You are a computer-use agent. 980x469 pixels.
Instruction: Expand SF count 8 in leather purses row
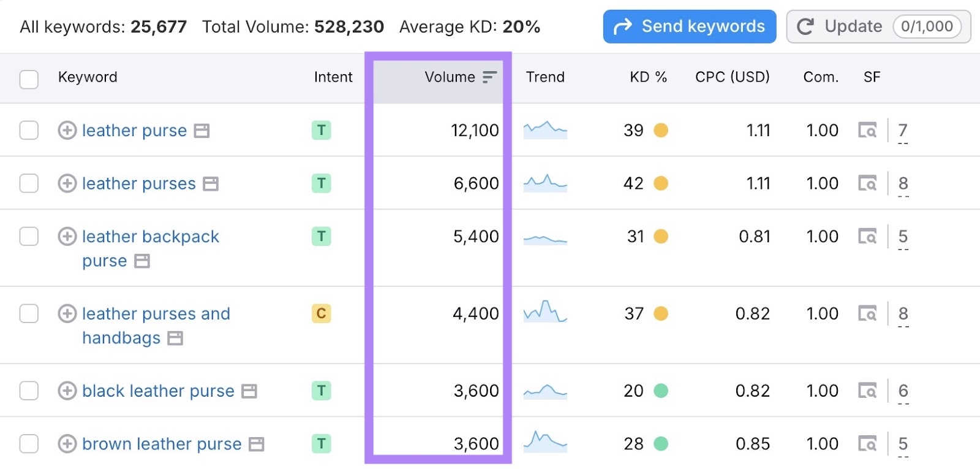[x=902, y=183]
